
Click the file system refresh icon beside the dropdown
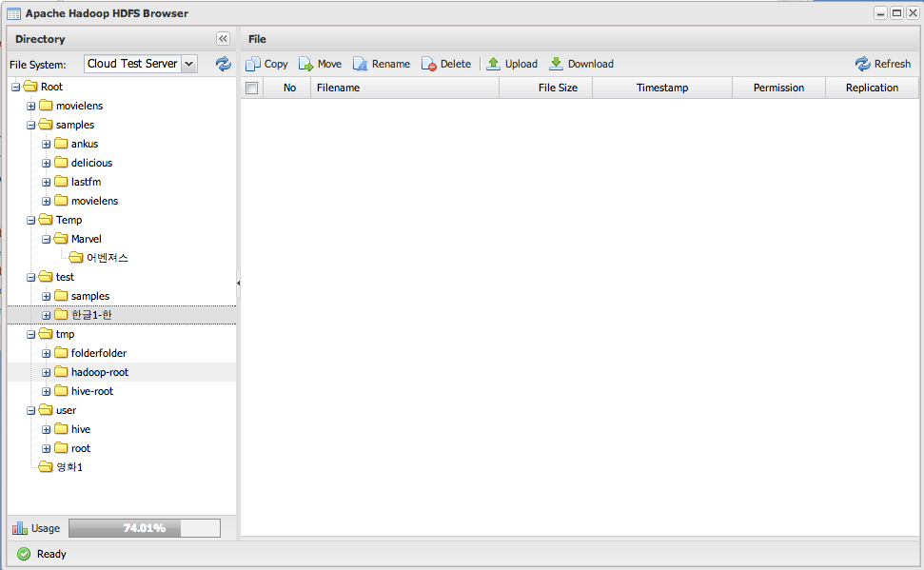tap(223, 65)
